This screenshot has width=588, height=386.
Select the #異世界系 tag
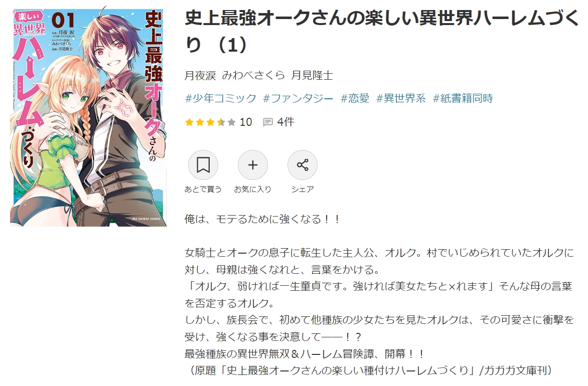[x=401, y=99]
